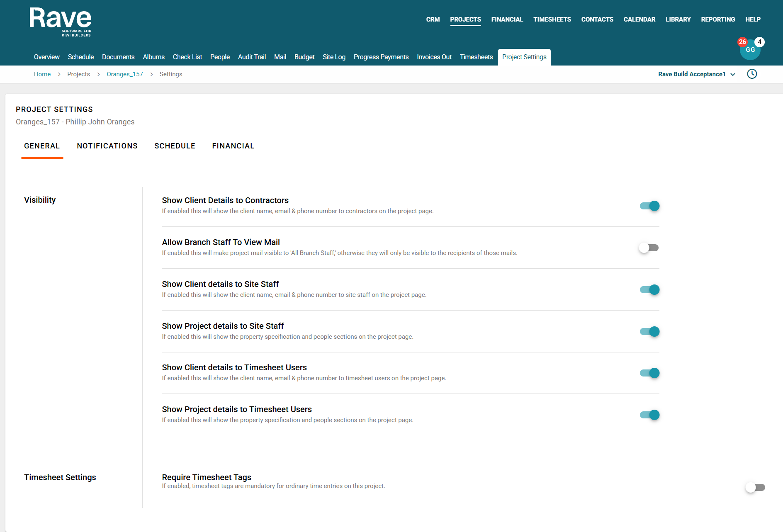Viewport: 783px width, 532px height.
Task: Click the 'Require Timesheet Tags' setting title
Action: coord(207,477)
